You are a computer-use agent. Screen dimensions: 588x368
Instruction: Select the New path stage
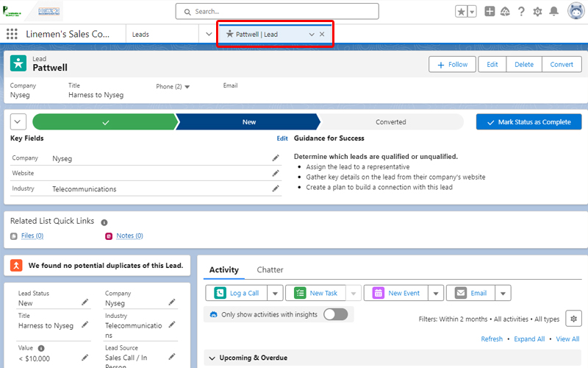coord(248,122)
